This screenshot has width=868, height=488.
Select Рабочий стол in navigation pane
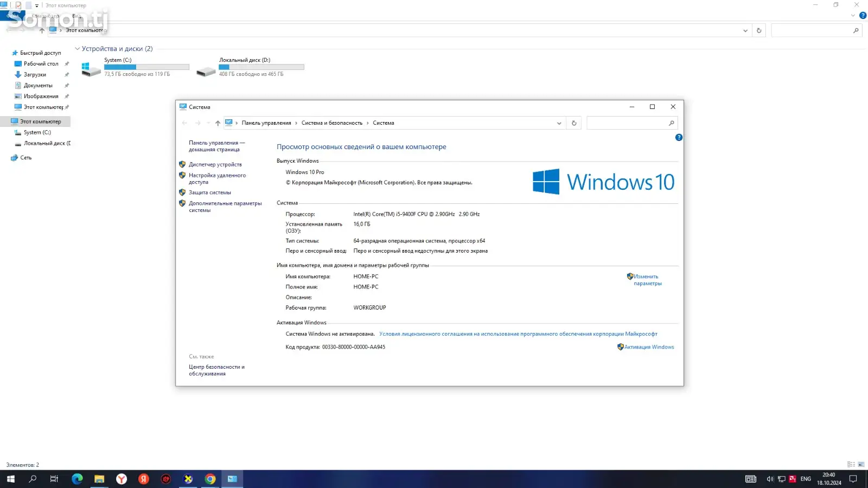[x=41, y=64]
